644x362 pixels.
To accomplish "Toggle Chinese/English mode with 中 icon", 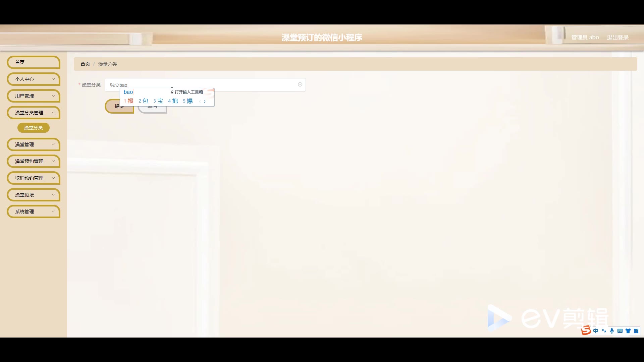I will click(596, 331).
